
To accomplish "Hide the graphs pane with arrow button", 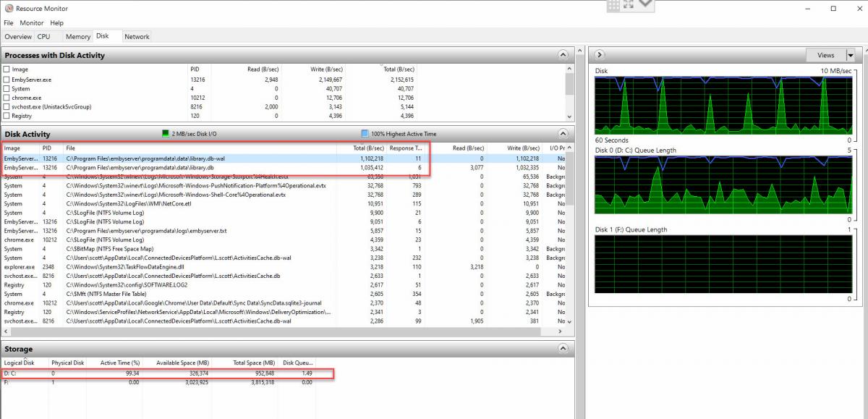I will coord(600,55).
